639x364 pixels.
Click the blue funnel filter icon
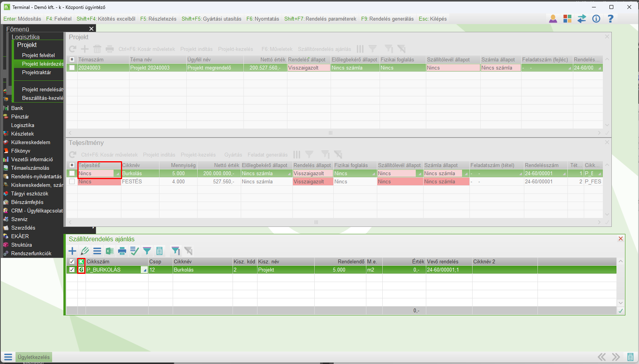pyautogui.click(x=147, y=251)
